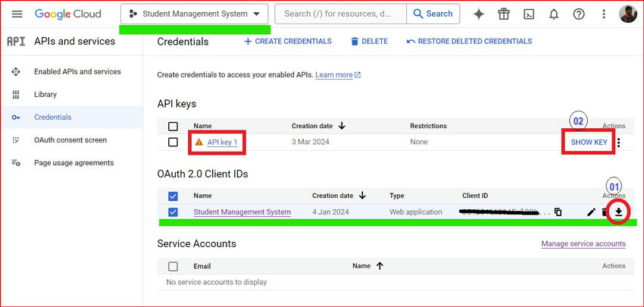
Task: Open Page usage agreements
Action: 74,163
